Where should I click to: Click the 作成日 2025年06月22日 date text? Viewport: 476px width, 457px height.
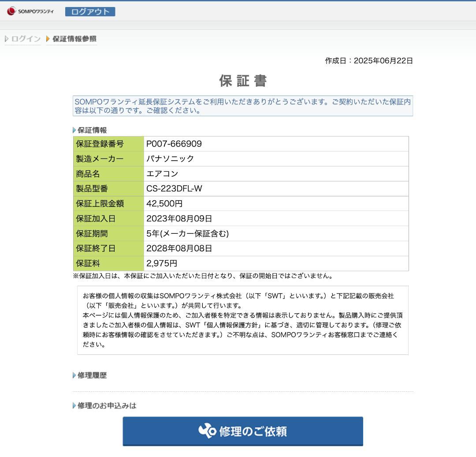(x=369, y=61)
